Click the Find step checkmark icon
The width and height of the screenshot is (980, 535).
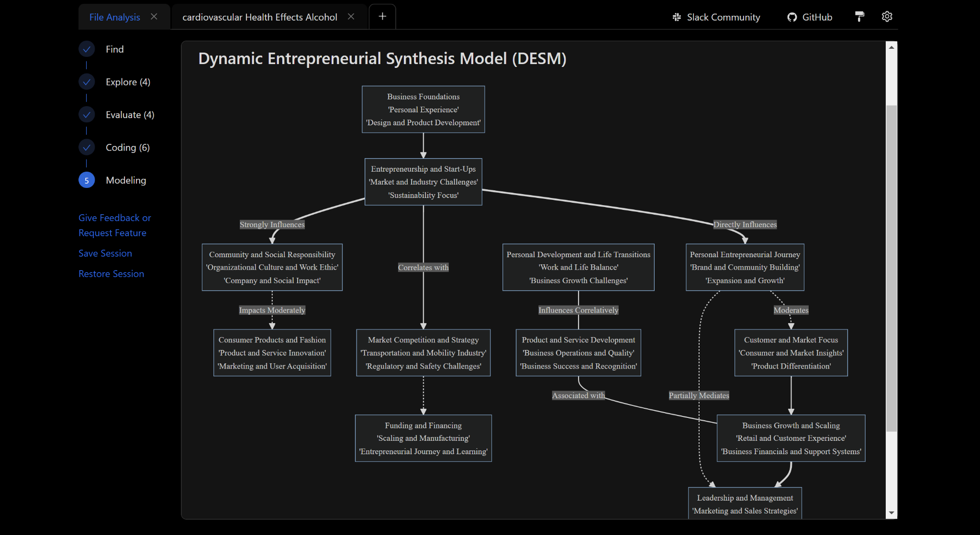point(87,49)
